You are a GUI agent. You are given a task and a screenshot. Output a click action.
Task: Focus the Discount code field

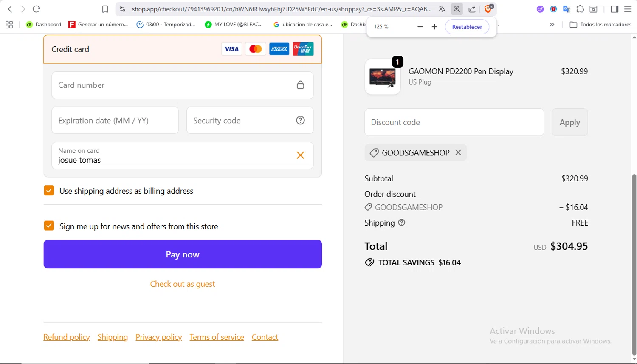(x=454, y=122)
